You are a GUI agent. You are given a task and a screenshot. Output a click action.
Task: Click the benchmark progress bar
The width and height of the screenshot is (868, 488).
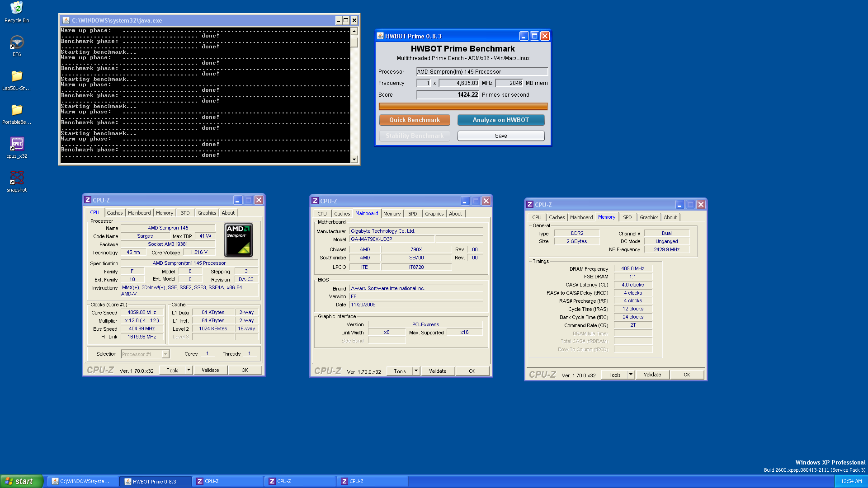click(x=463, y=106)
